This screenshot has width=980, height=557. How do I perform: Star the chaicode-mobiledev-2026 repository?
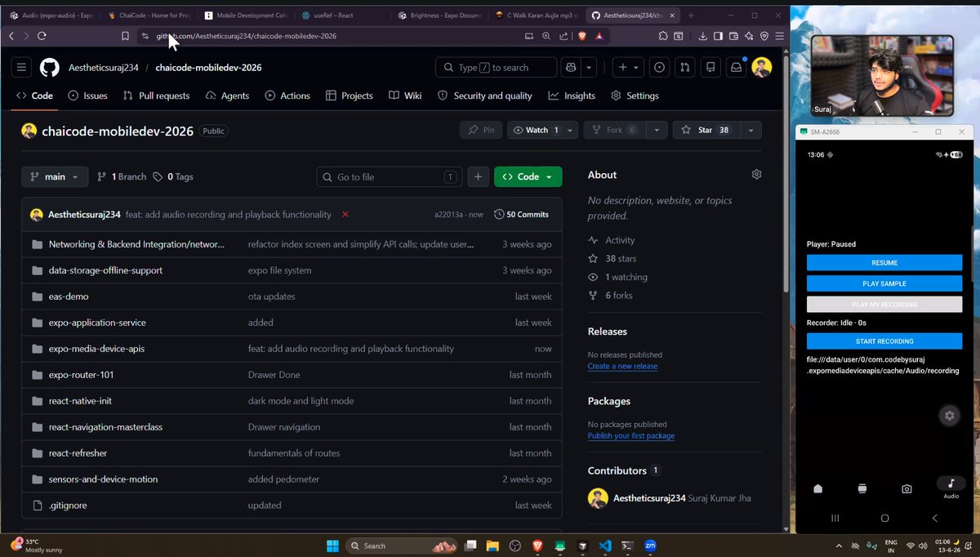[x=706, y=130]
